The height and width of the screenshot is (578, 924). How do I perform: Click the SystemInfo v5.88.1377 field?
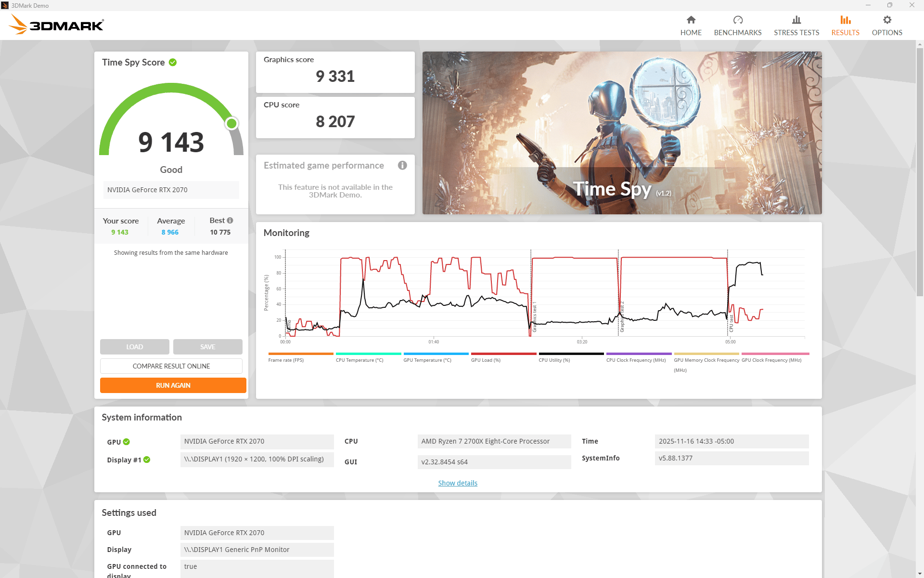pos(731,458)
